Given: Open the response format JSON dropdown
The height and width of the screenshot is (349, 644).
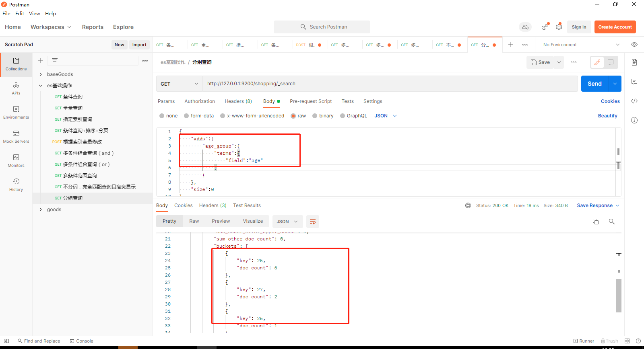Looking at the screenshot, I should (287, 222).
